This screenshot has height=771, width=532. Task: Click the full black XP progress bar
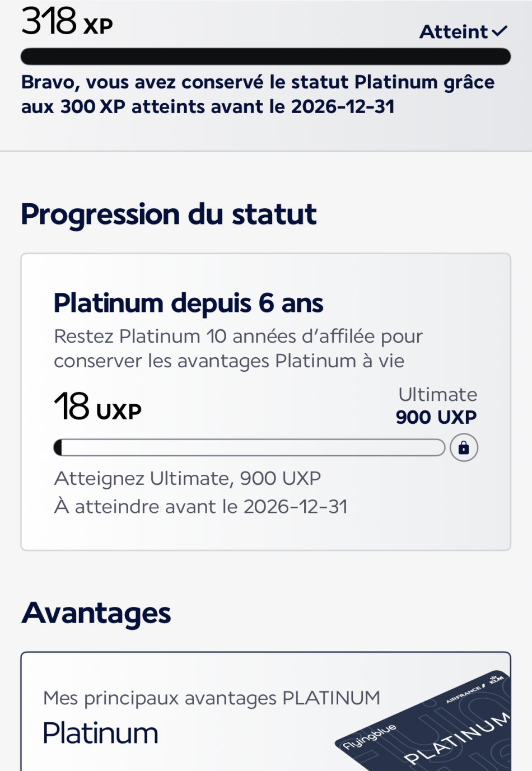coord(265,57)
